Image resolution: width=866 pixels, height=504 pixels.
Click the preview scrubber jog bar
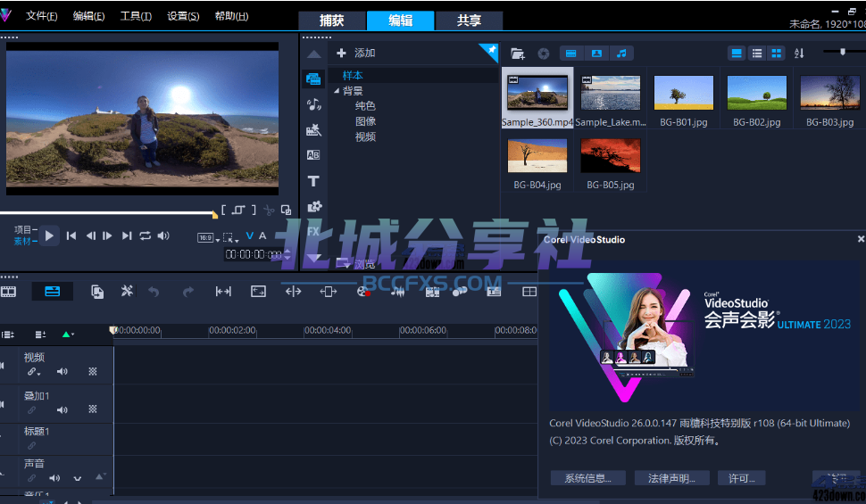tap(108, 213)
